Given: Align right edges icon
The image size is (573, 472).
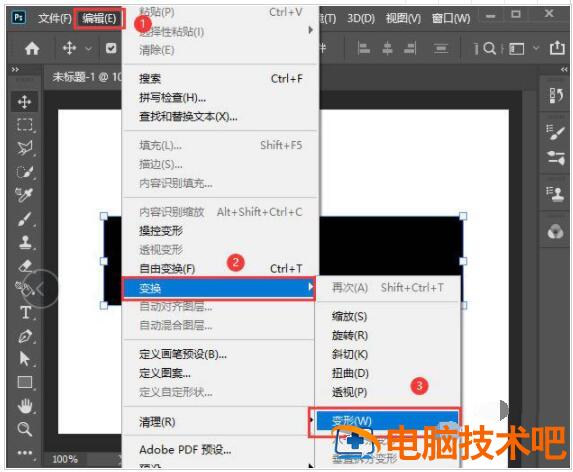Looking at the screenshot, I should coord(410,48).
